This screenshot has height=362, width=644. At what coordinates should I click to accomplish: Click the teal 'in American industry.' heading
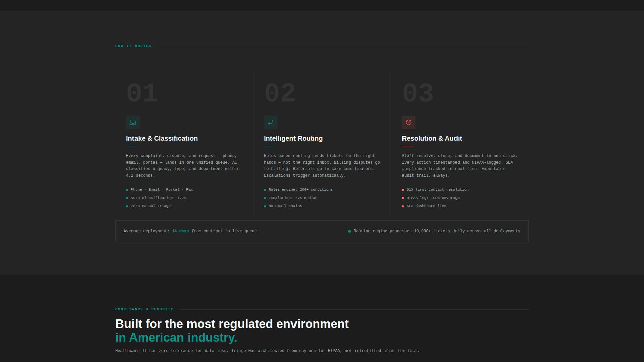click(x=176, y=338)
